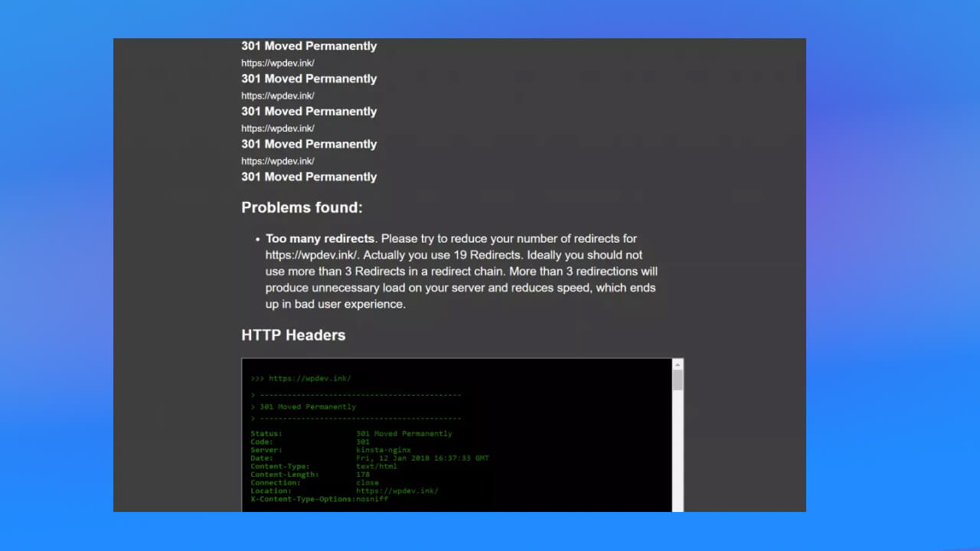Click '> 301 Moved Permanently' in the terminal
Viewport: 980px width, 551px height.
[x=303, y=407]
